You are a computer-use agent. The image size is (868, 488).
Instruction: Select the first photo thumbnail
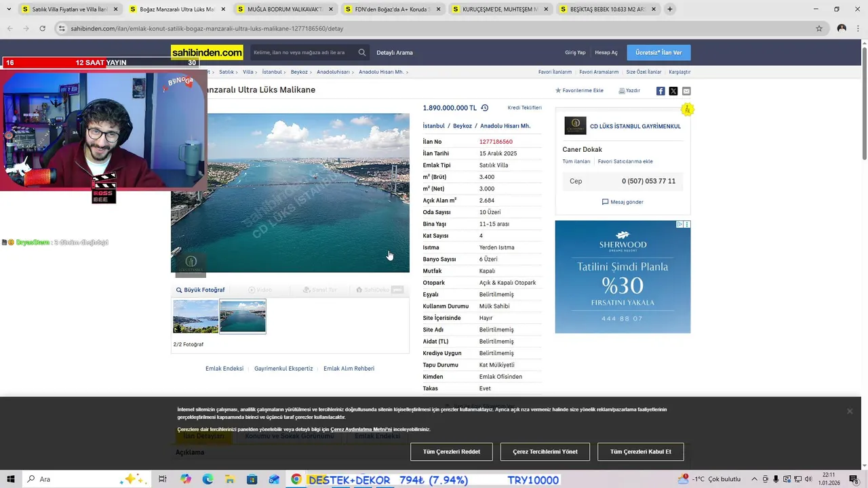tap(195, 317)
